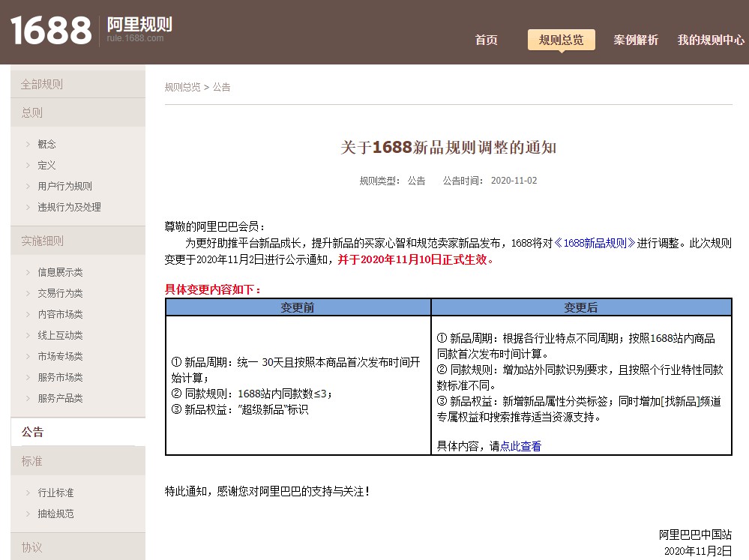Select the 标准 sidebar heading
749x560 pixels.
[x=78, y=461]
